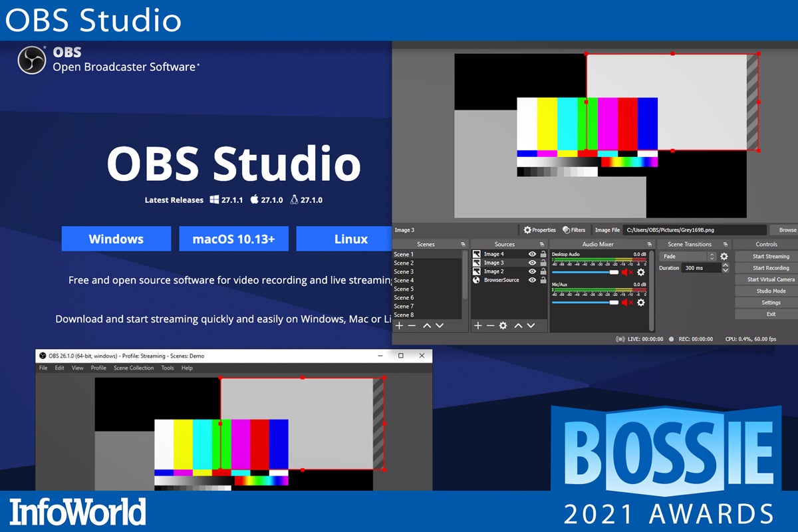Click the Mic/Aux volume slider
Screen dimensions: 798x532
pyautogui.click(x=585, y=303)
